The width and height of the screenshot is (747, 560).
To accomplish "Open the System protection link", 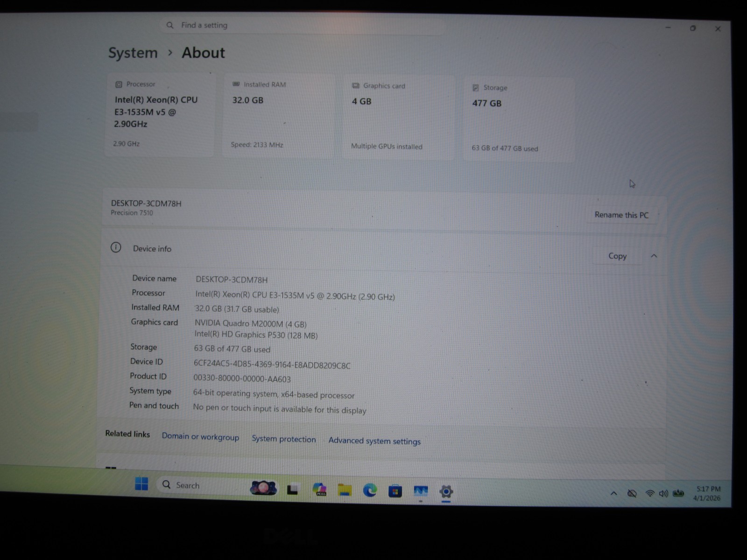I will 284,439.
